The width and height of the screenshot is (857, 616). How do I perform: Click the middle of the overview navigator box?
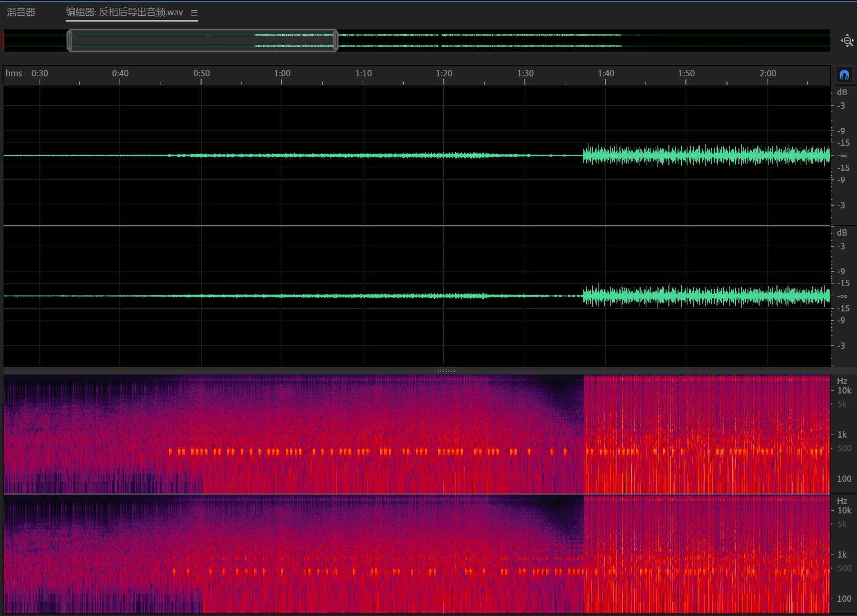click(x=203, y=41)
